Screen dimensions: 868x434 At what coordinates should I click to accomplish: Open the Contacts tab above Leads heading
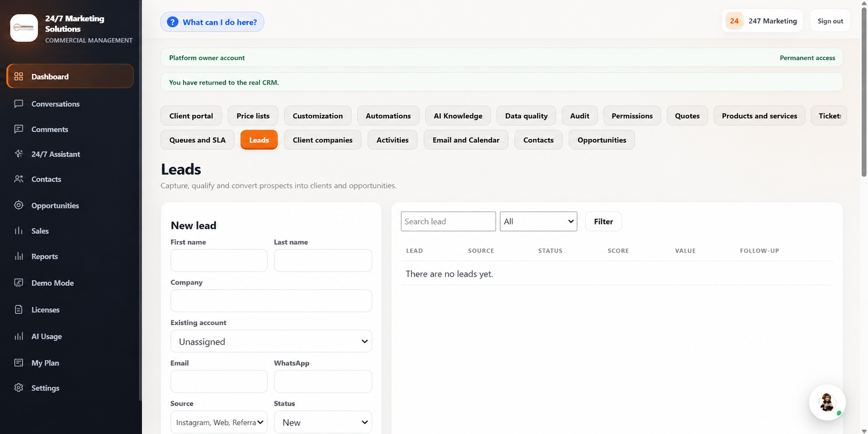click(x=538, y=140)
